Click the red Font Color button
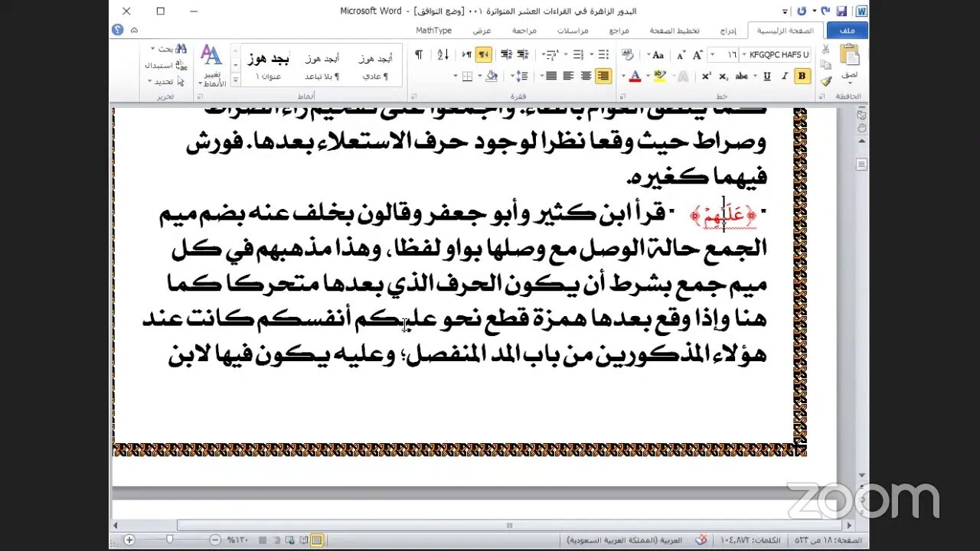 tap(635, 76)
